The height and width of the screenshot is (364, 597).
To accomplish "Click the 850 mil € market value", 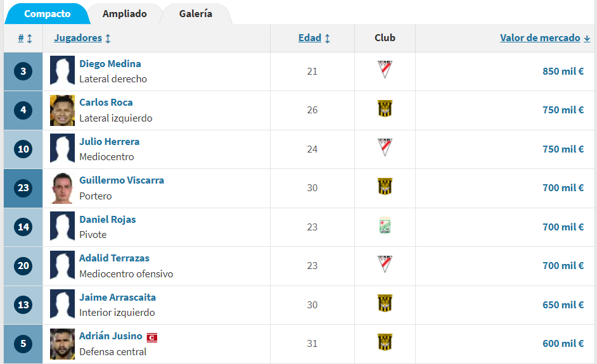I will tap(563, 71).
